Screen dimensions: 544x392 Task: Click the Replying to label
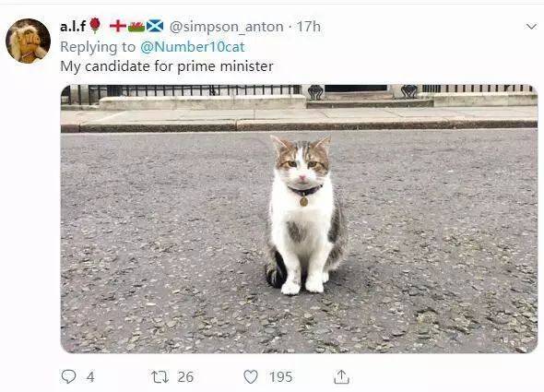pyautogui.click(x=98, y=47)
